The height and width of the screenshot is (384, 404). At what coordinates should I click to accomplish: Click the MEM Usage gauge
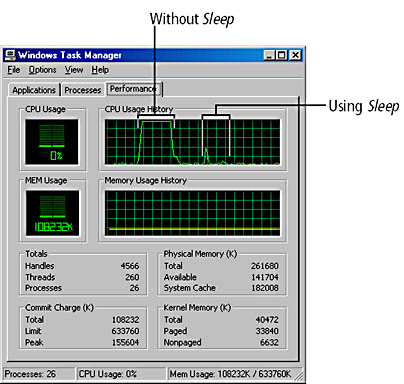[x=53, y=213]
